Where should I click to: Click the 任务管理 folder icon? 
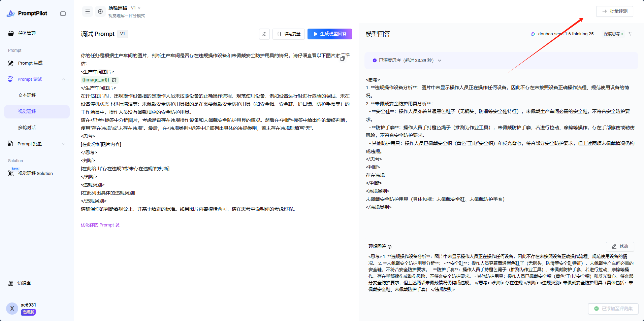[x=11, y=33]
